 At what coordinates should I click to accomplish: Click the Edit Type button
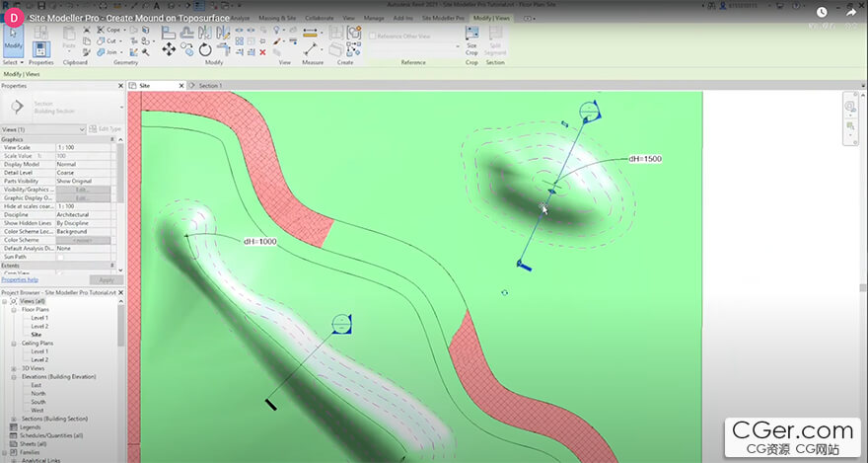coord(105,129)
